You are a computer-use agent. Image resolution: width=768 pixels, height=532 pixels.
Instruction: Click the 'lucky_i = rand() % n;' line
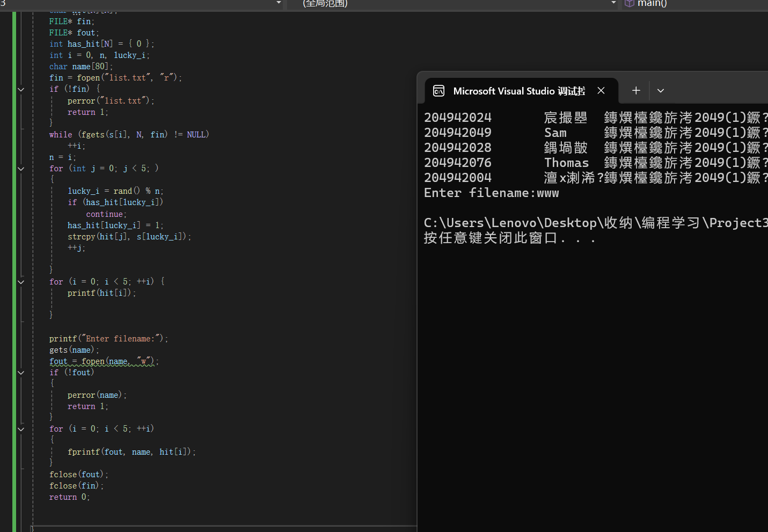(115, 191)
